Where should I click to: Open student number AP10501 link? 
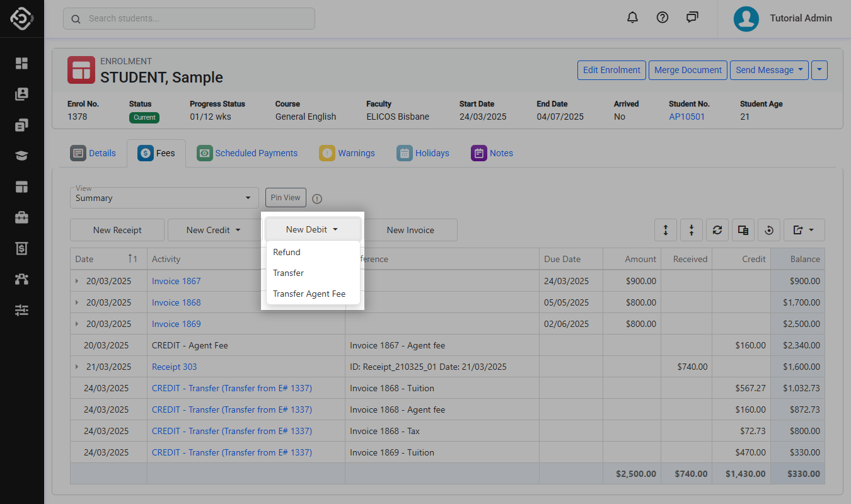686,117
